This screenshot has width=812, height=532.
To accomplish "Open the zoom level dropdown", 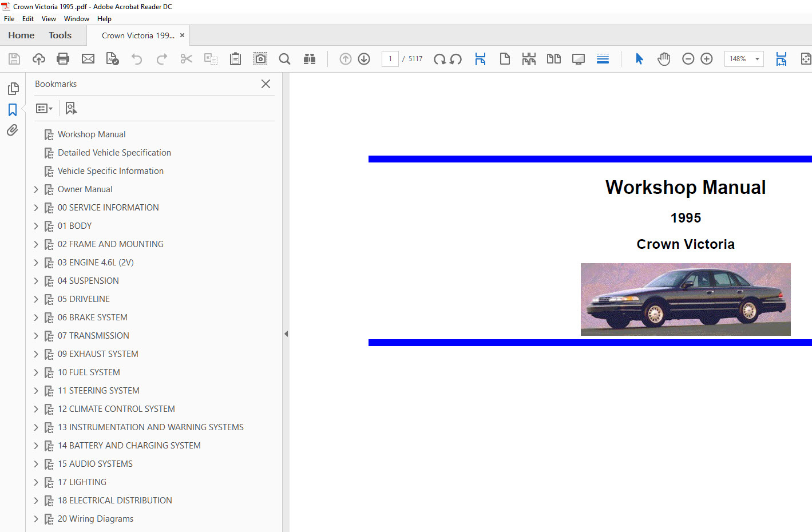I will click(757, 59).
